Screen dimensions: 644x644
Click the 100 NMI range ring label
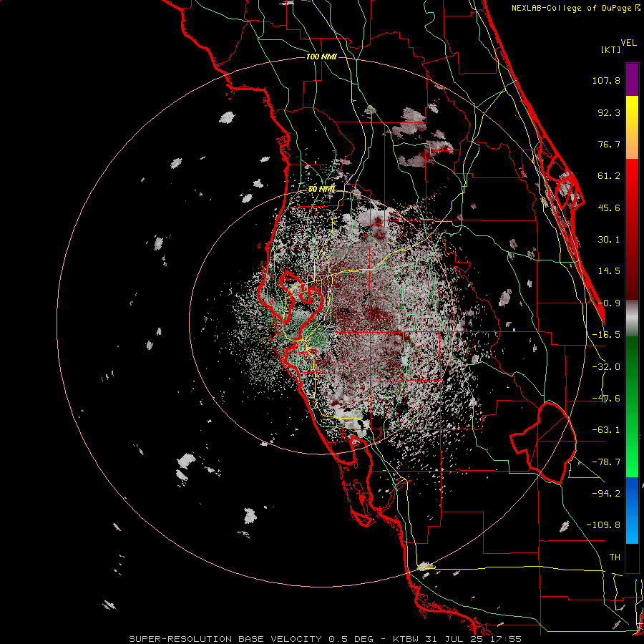(x=321, y=57)
